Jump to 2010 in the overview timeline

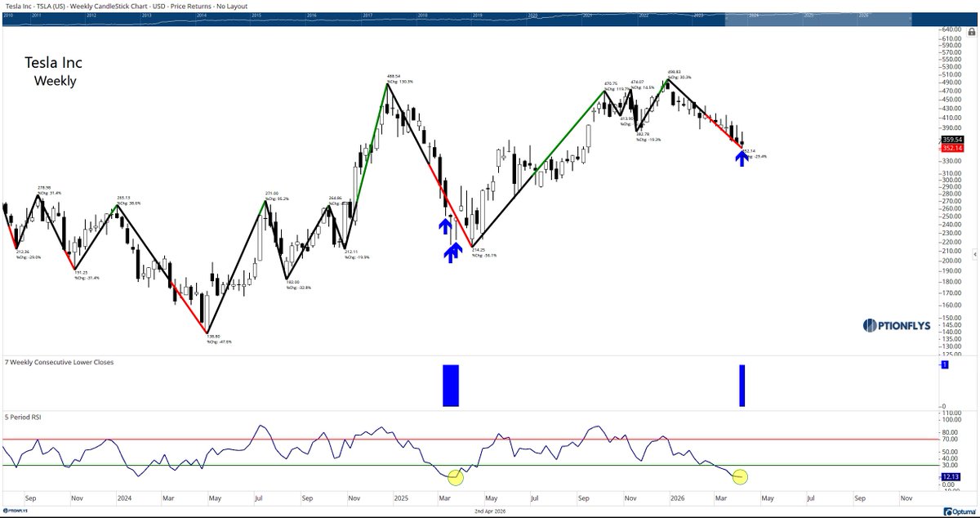pyautogui.click(x=8, y=16)
